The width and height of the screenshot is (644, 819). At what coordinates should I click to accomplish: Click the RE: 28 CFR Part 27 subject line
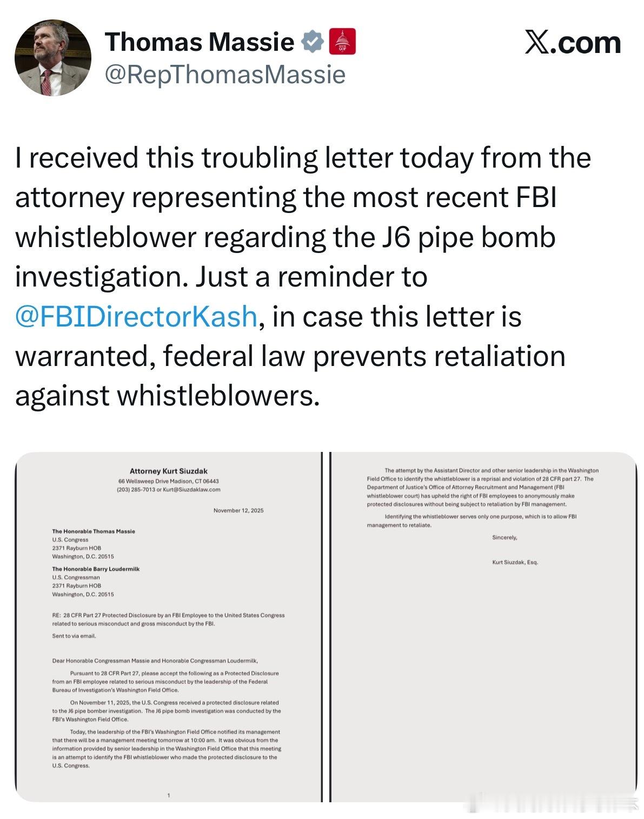168,615
